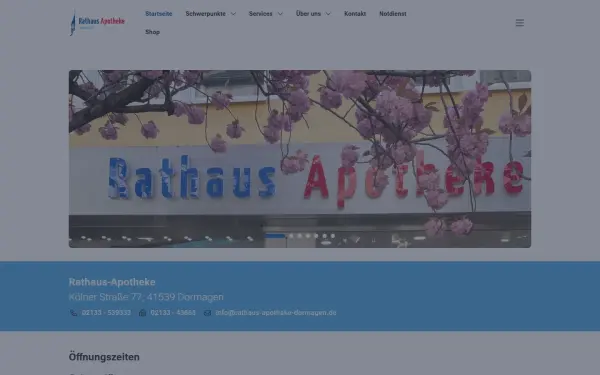This screenshot has height=375, width=600.
Task: Go to the Startseite menu item
Action: [159, 14]
